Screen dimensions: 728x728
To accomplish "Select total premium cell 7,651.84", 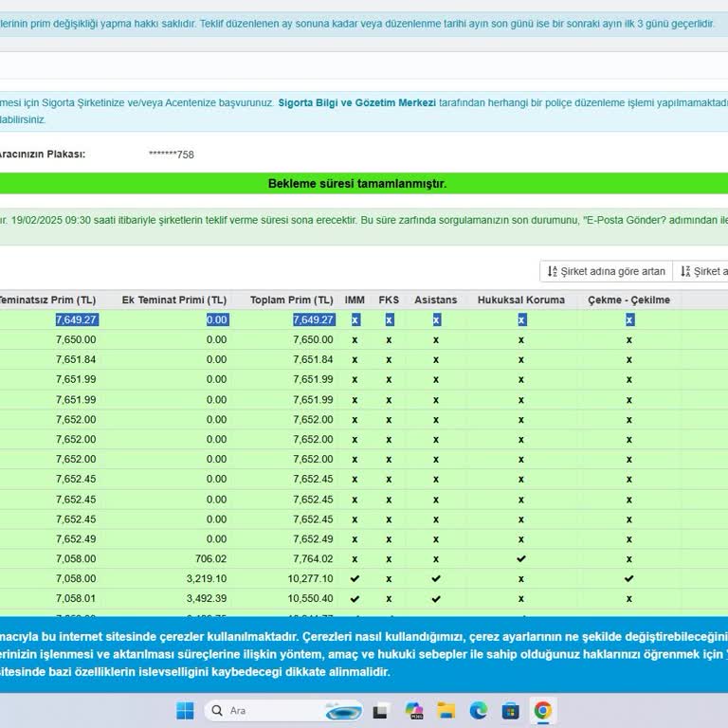I will point(313,360).
